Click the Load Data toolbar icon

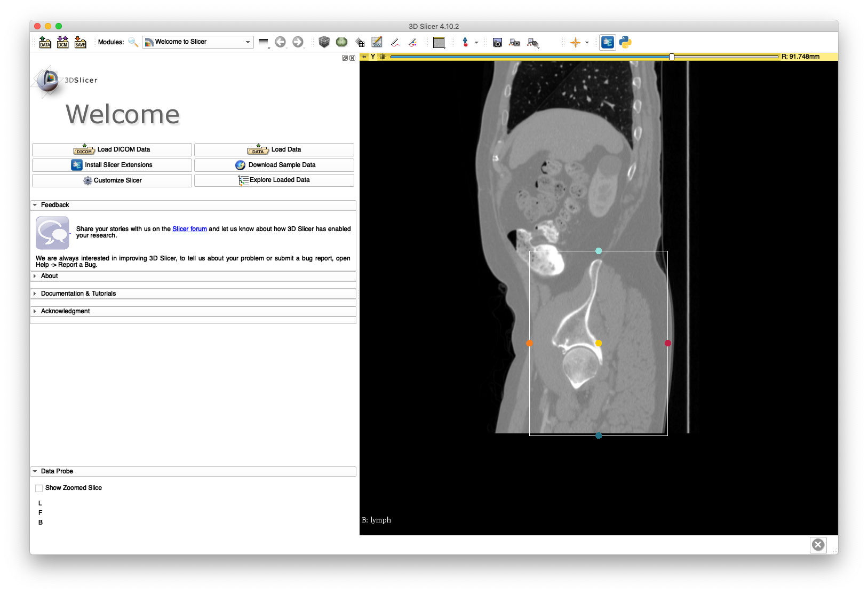tap(45, 42)
